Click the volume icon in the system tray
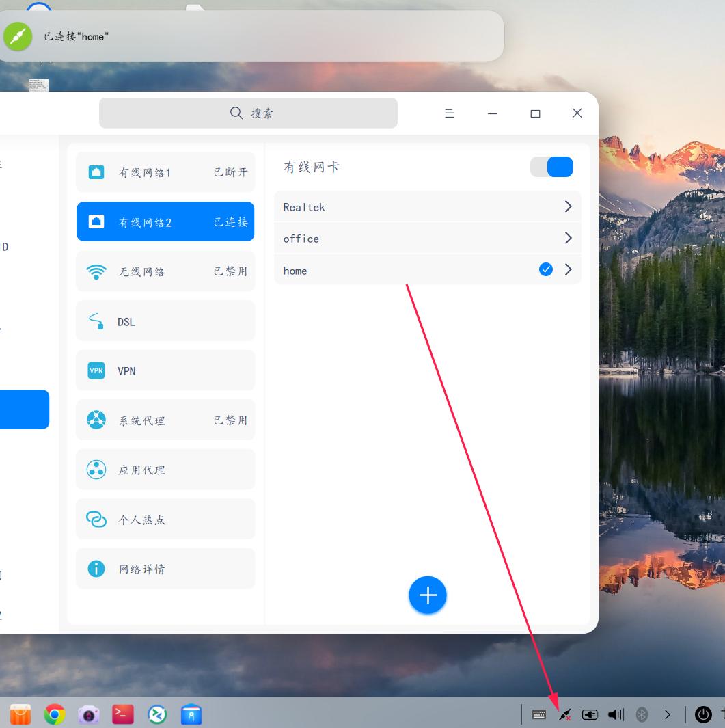 point(615,714)
